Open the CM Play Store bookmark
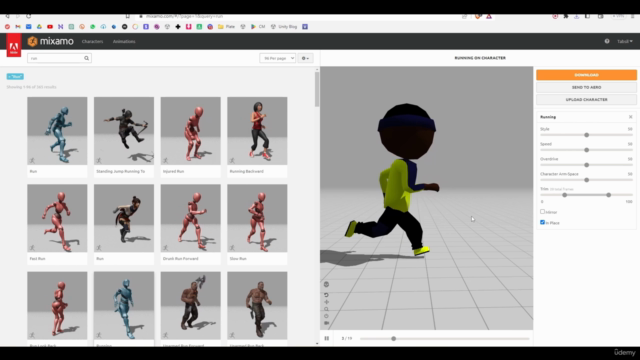This screenshot has height=360, width=640. pyautogui.click(x=258, y=27)
